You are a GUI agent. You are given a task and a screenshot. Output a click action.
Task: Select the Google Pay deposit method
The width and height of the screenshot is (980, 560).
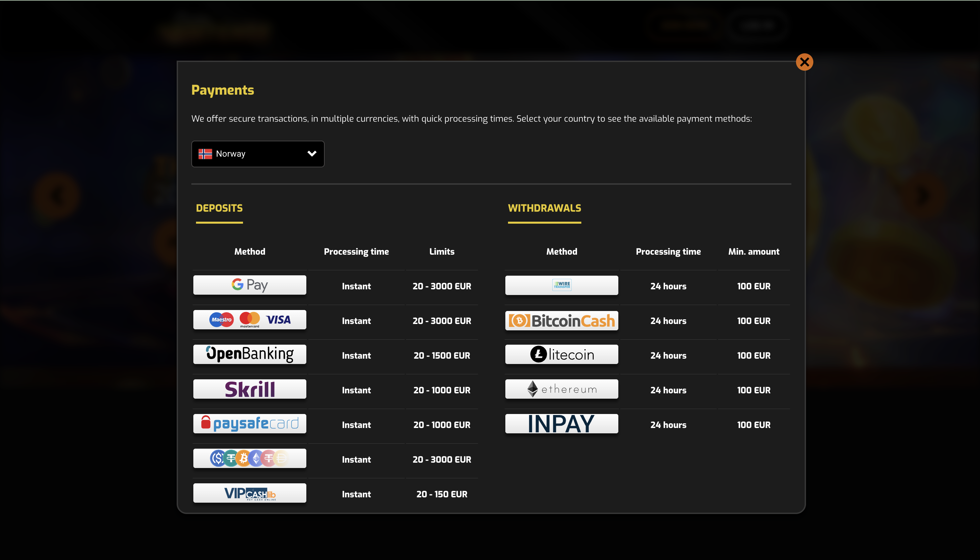click(x=250, y=285)
